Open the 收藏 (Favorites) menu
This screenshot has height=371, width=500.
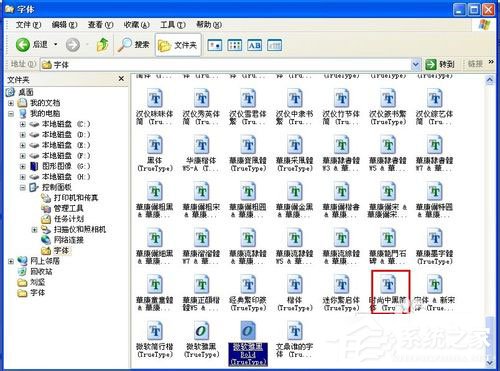coord(136,25)
